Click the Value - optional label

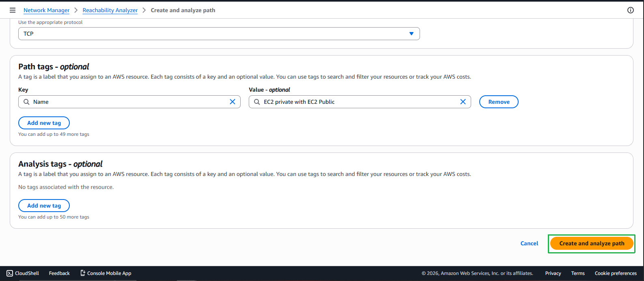tap(269, 90)
